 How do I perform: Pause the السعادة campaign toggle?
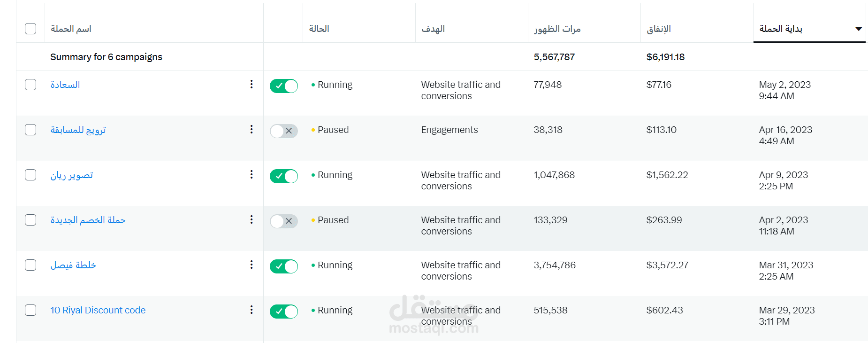[x=284, y=86]
